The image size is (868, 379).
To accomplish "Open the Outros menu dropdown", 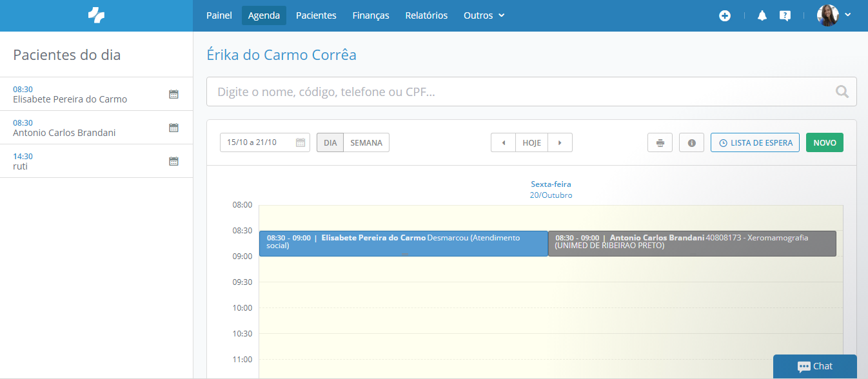I will (x=483, y=15).
